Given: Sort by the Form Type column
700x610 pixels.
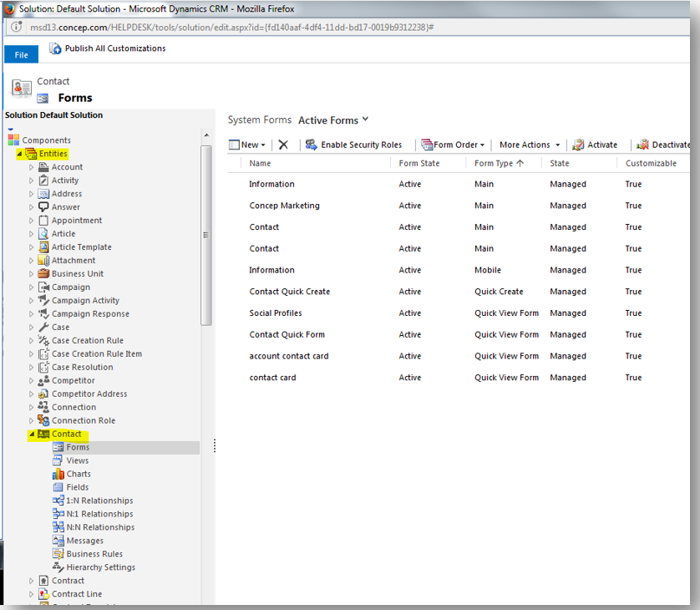Looking at the screenshot, I should click(499, 164).
